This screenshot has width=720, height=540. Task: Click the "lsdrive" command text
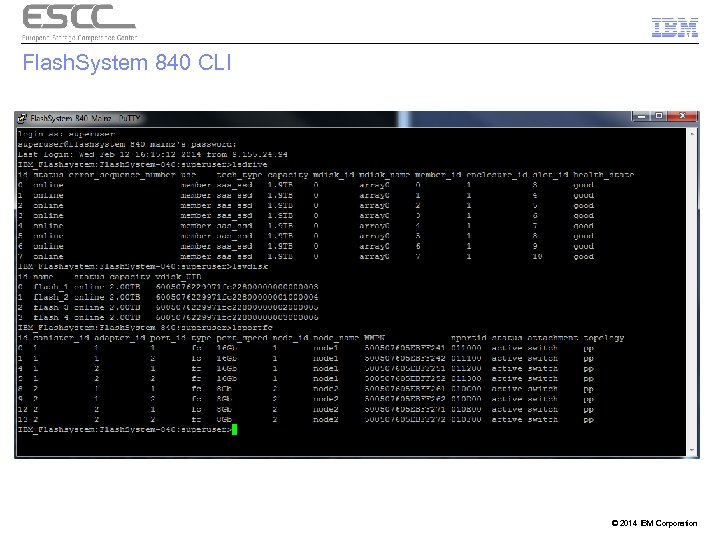(249, 164)
